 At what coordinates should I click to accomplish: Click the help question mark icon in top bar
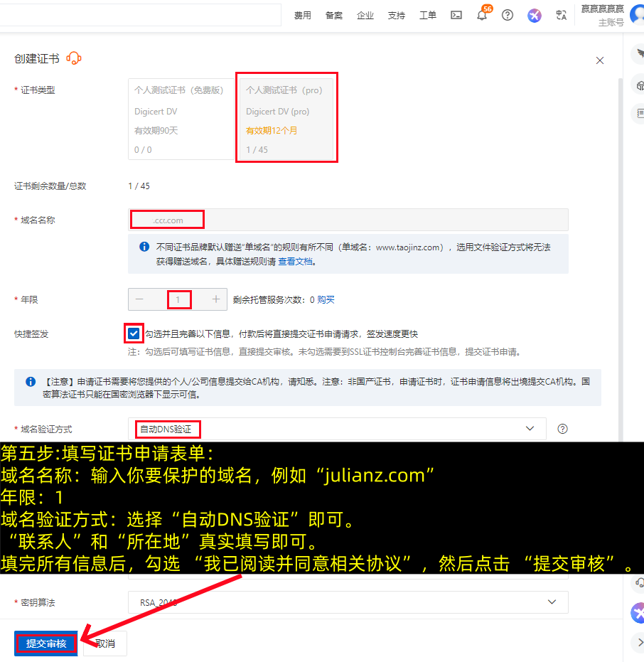coord(507,15)
